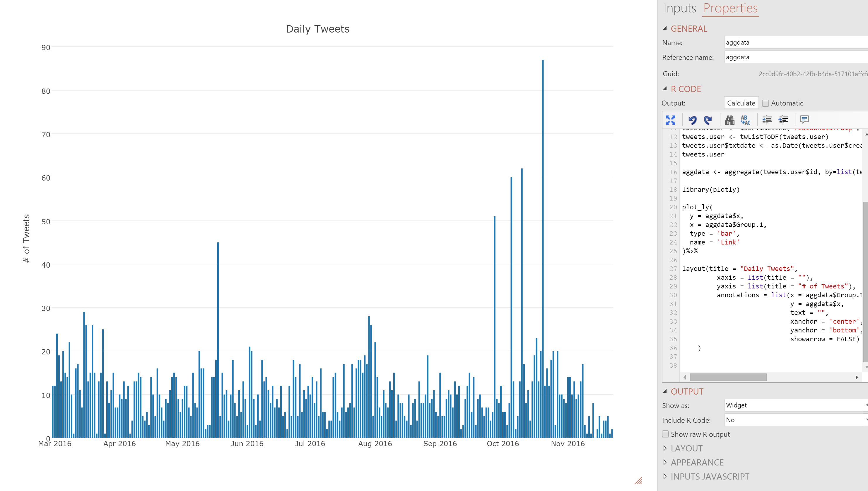Click resize handle of chart output

pyautogui.click(x=638, y=480)
